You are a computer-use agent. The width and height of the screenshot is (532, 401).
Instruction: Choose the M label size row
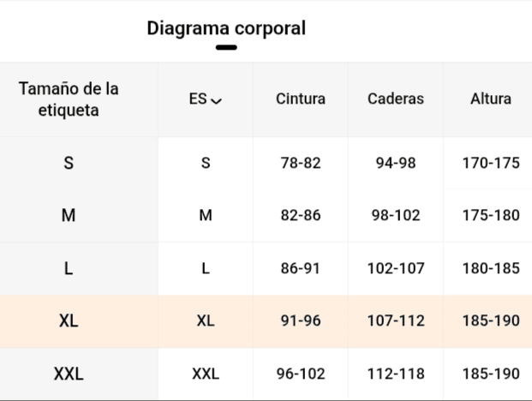pos(69,215)
